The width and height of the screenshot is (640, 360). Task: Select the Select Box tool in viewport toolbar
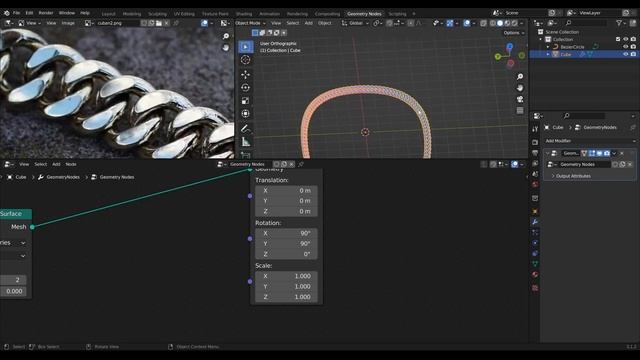(x=245, y=47)
